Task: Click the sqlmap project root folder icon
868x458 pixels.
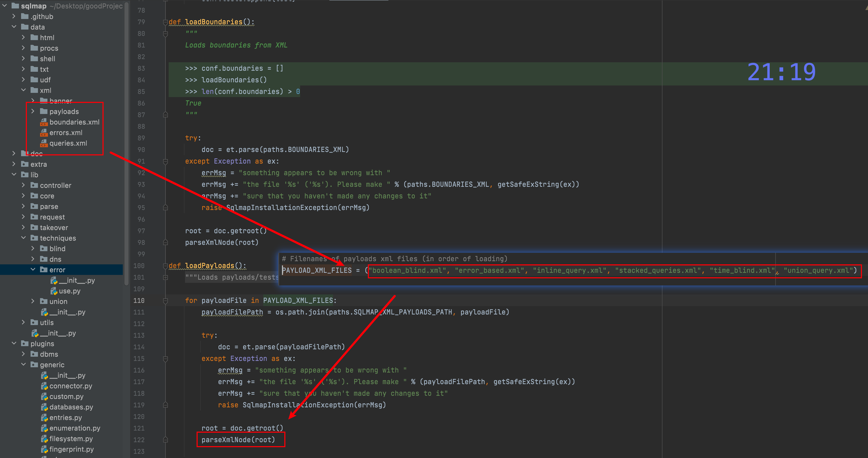Action: [15, 6]
